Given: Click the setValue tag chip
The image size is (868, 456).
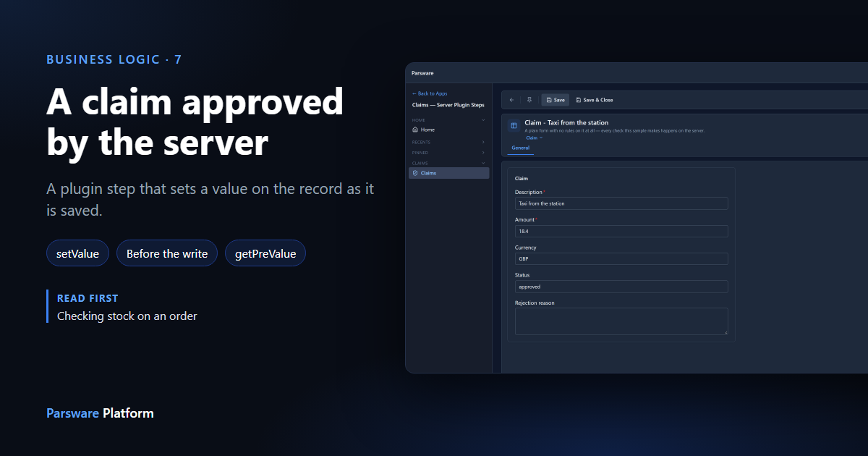Looking at the screenshot, I should point(78,253).
